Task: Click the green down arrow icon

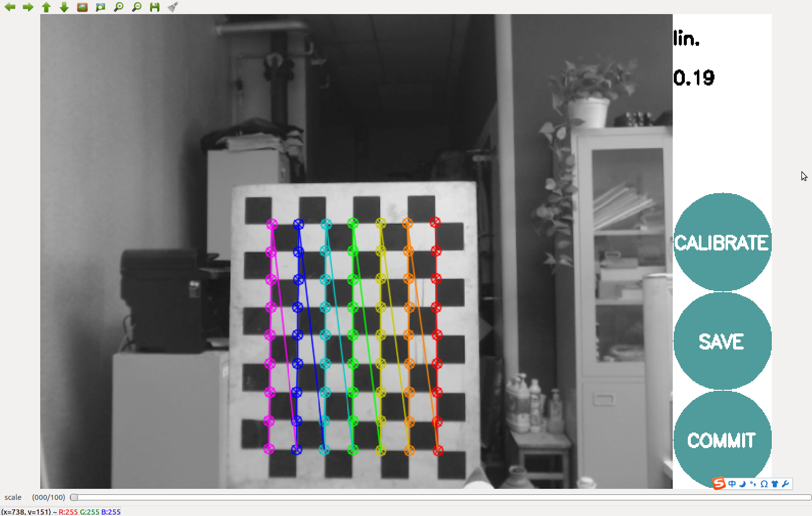Action: (x=64, y=7)
